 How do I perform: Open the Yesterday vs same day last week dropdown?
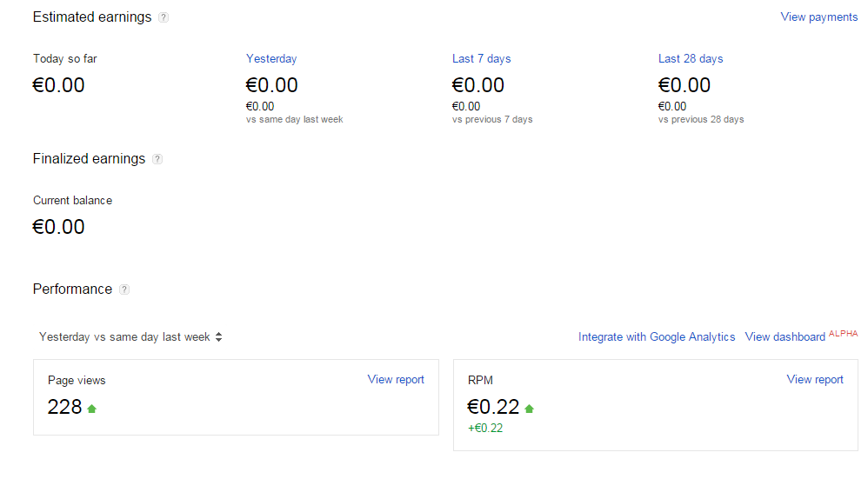pyautogui.click(x=130, y=337)
